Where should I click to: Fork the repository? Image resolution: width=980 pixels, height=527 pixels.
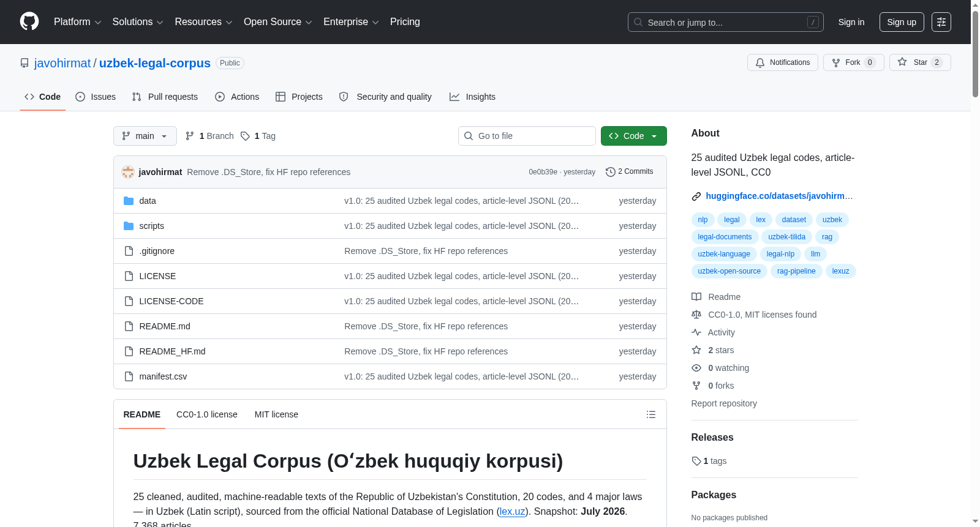click(854, 62)
